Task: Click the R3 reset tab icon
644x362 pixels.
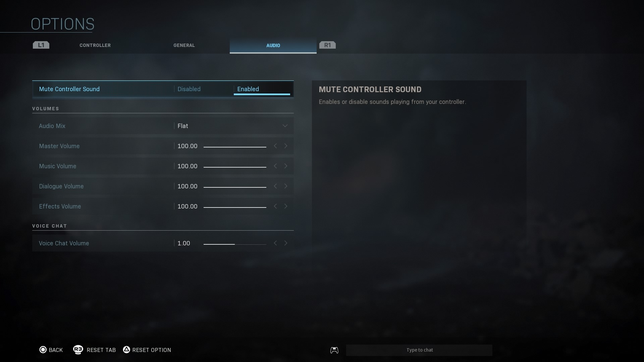Action: pos(78,349)
